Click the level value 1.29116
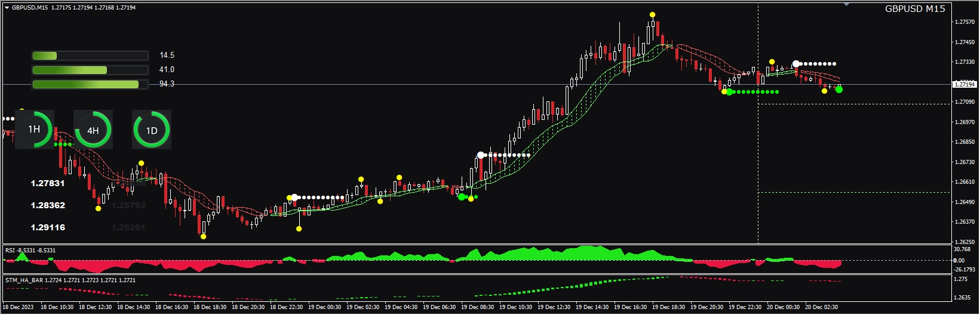Screen dimensions: 980x315 [48, 227]
